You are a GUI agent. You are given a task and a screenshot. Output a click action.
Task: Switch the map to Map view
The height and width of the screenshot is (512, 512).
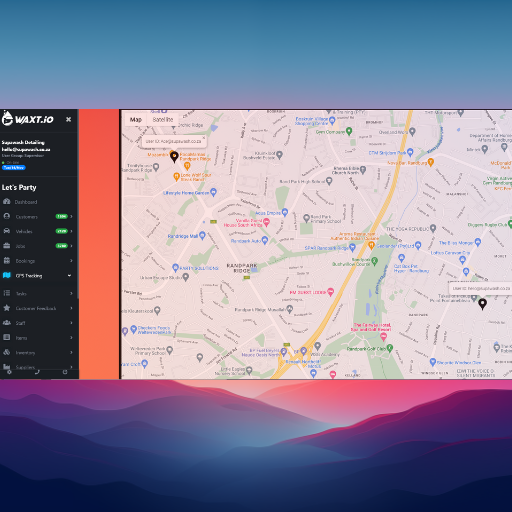(x=136, y=119)
